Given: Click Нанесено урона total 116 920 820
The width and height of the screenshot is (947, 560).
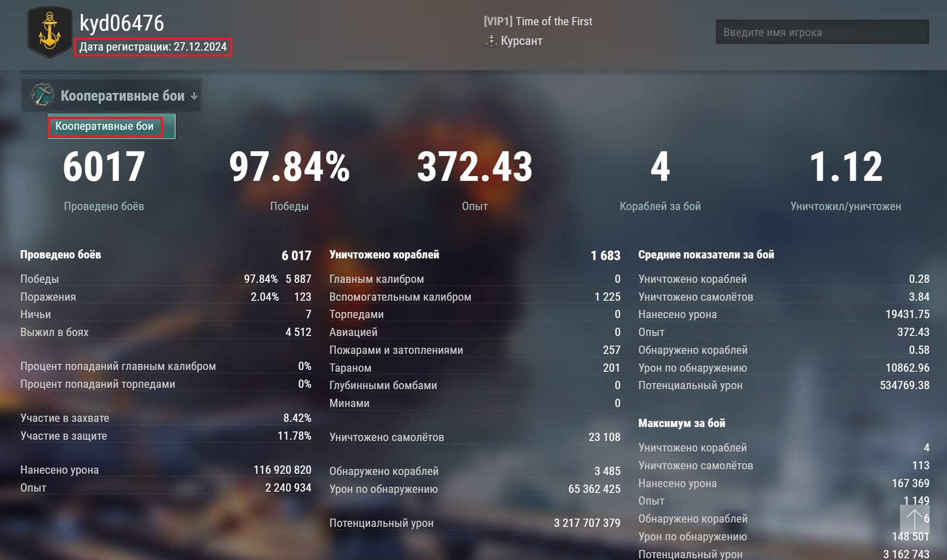Looking at the screenshot, I should [x=283, y=470].
